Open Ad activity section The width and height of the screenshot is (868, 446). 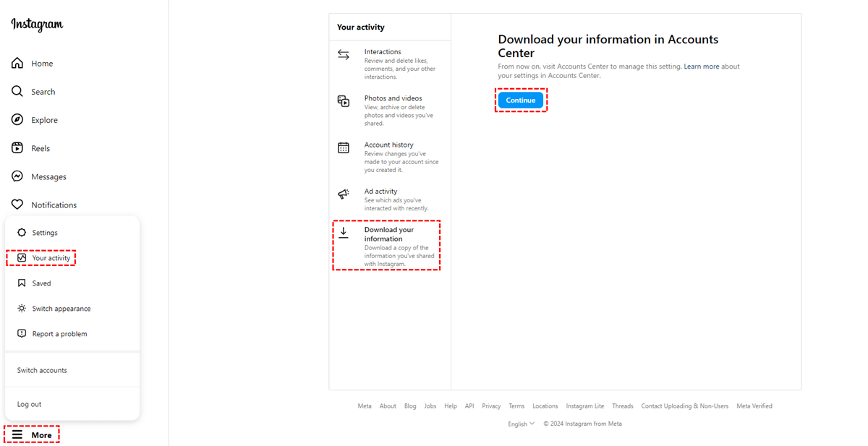(390, 199)
